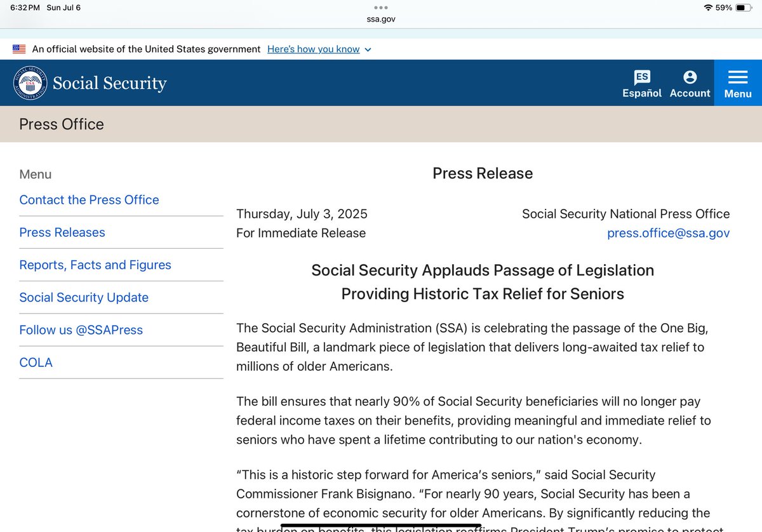Open the Account sign-in icon
The image size is (762, 532).
(x=690, y=84)
